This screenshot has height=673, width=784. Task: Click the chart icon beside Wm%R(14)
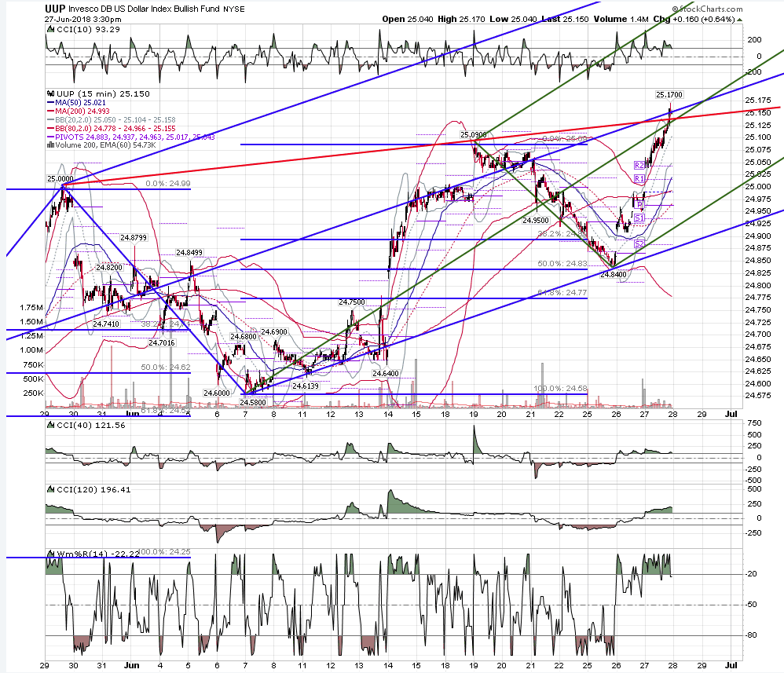pos(50,554)
